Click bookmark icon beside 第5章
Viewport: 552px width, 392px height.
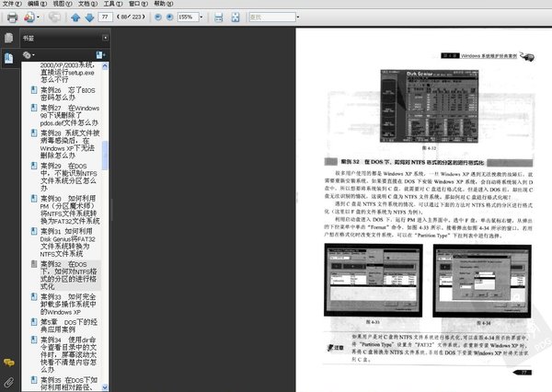coord(34,322)
